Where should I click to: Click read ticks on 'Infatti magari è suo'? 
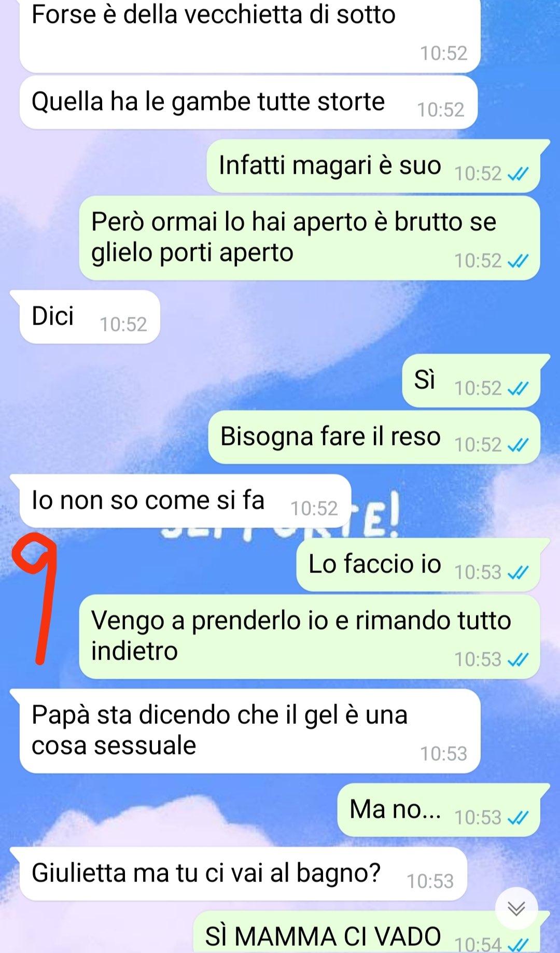coord(517,174)
